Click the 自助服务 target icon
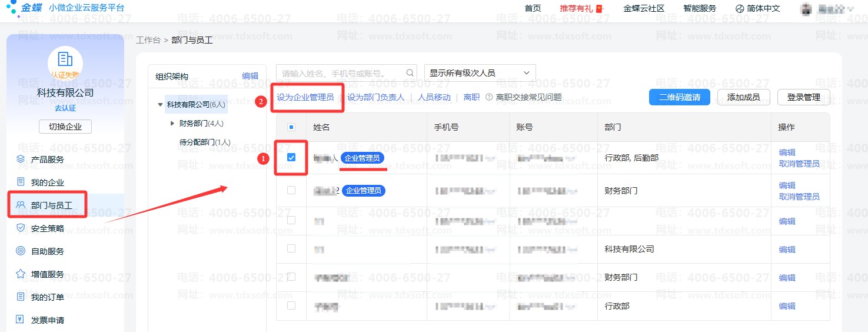 click(21, 251)
